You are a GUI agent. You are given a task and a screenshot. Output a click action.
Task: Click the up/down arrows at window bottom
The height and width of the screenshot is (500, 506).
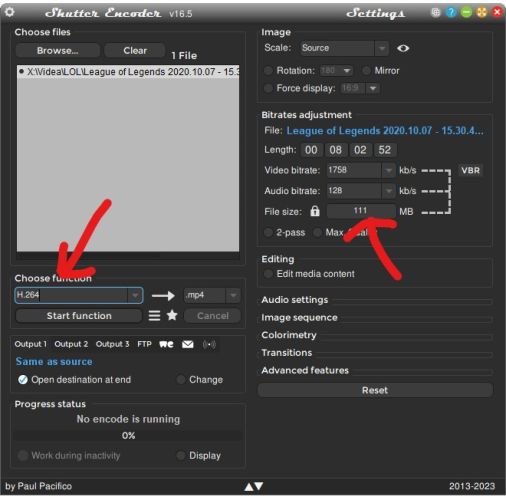click(x=253, y=487)
